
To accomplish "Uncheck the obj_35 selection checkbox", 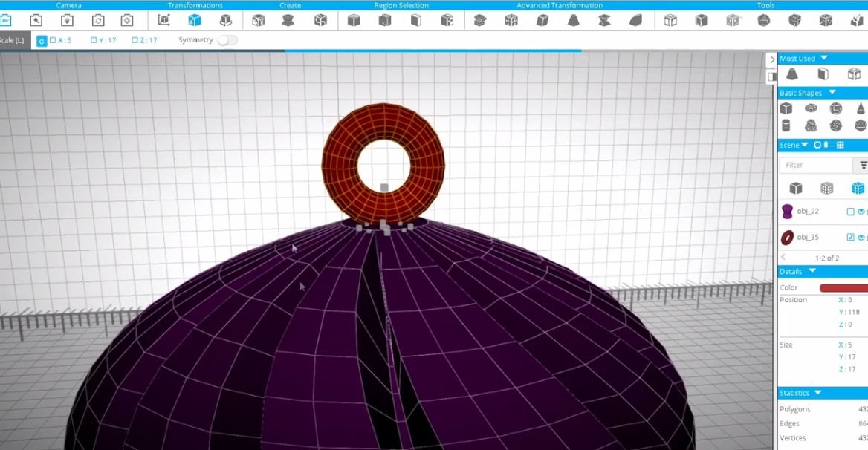I will coord(850,237).
